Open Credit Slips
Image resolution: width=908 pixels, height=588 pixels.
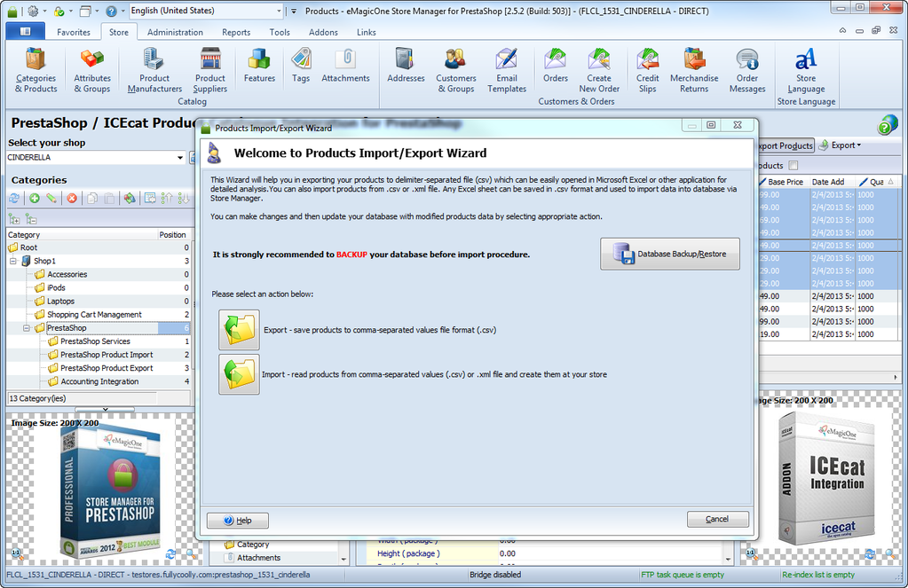(x=647, y=70)
